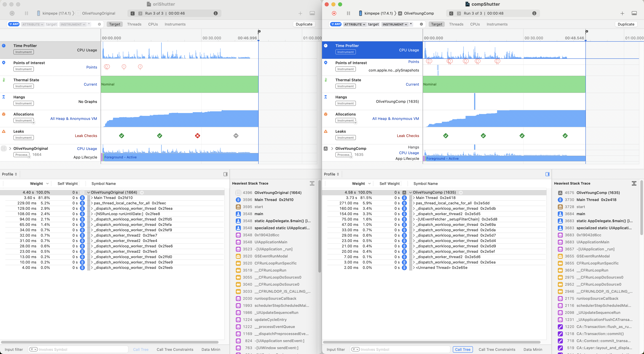Open the Profile dropdown in oriShutter
This screenshot has width=644, height=354.
10,174
